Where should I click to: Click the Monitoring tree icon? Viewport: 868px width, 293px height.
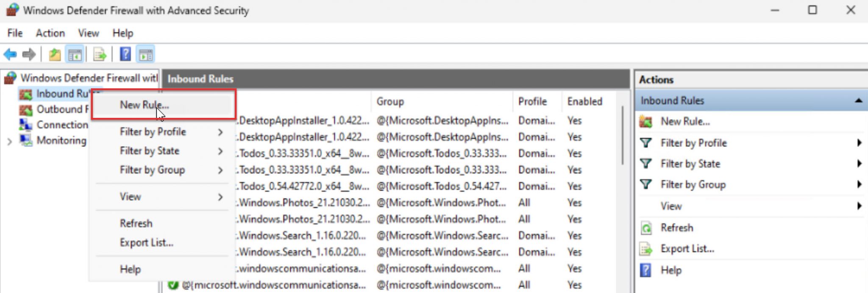coord(26,140)
